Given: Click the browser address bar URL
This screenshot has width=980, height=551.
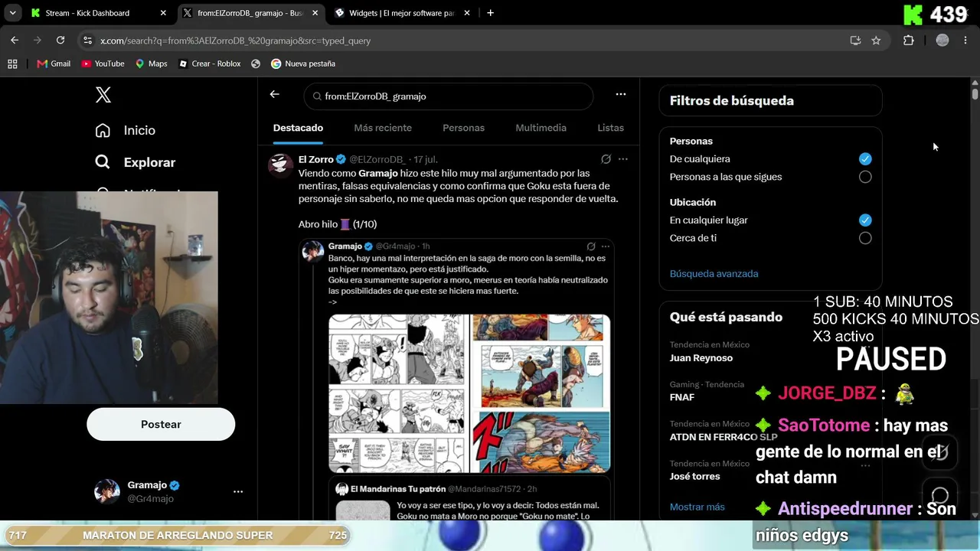Looking at the screenshot, I should tap(236, 41).
